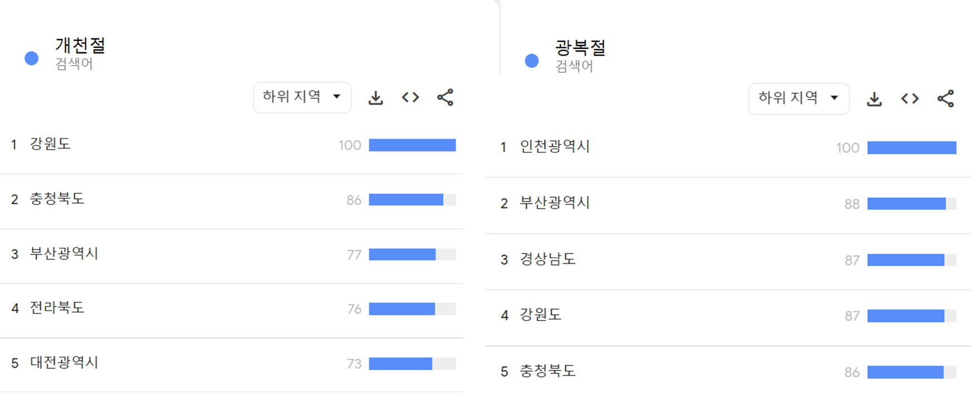
Task: Click the bar showing 100 for 강원도
Action: point(413,145)
